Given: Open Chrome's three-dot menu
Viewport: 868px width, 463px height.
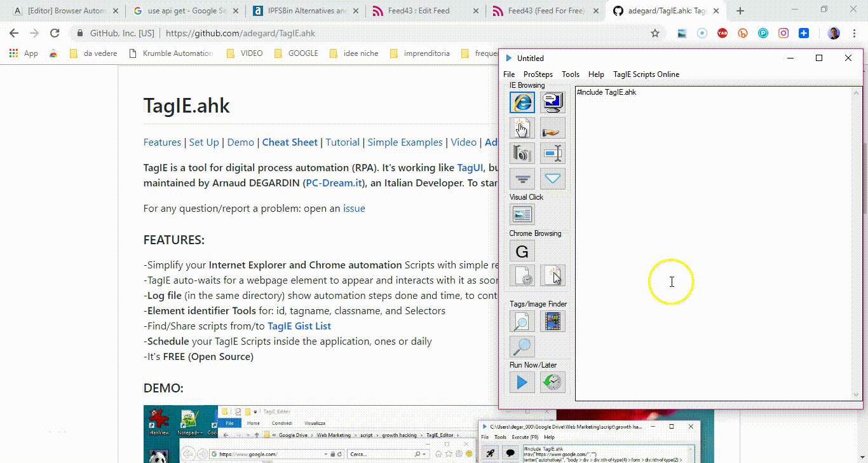Looking at the screenshot, I should pyautogui.click(x=854, y=34).
